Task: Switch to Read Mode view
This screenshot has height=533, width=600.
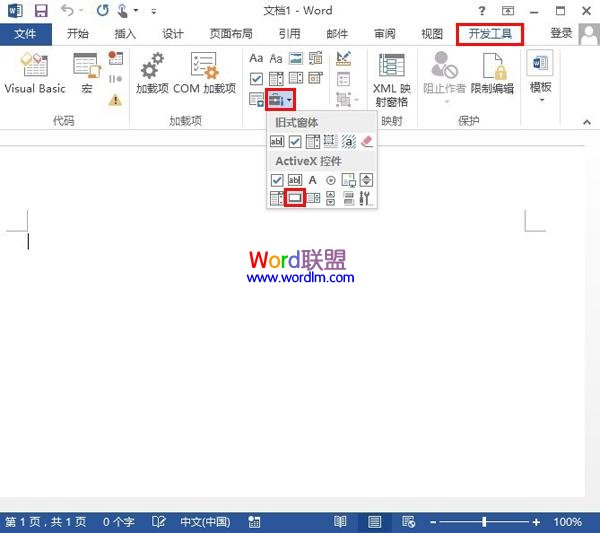Action: click(340, 522)
